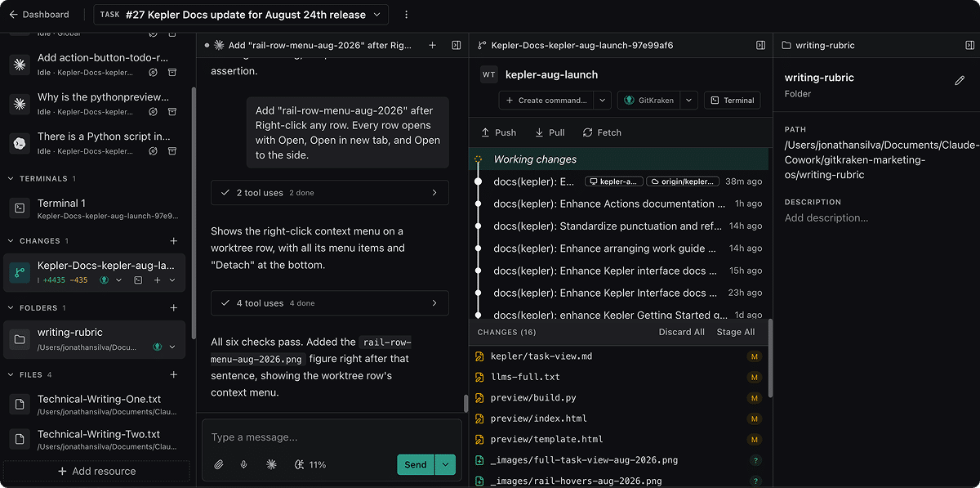
Task: Collapse the TERMINALS section
Action: coord(11,178)
